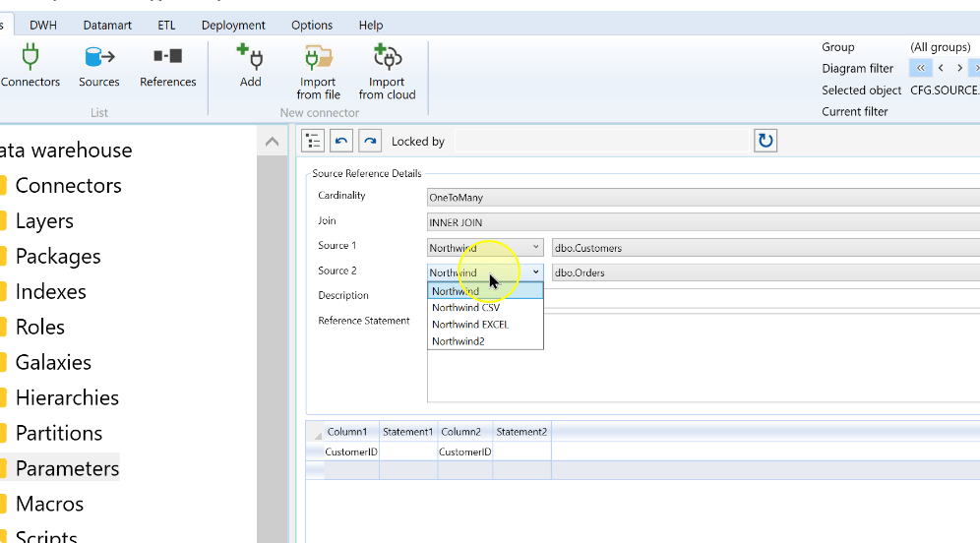
Task: Open the Sources list icon
Action: [x=98, y=65]
